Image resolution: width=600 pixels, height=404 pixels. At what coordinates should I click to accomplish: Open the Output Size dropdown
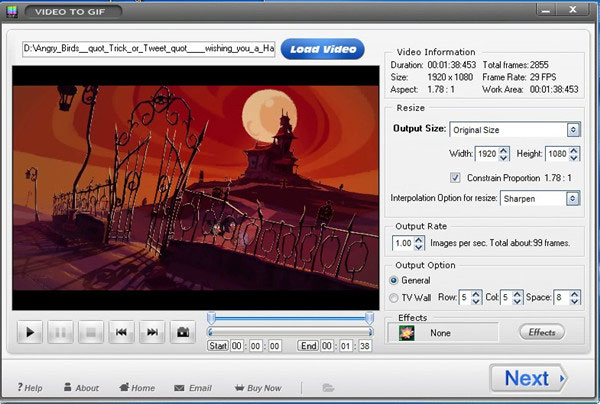(x=573, y=130)
